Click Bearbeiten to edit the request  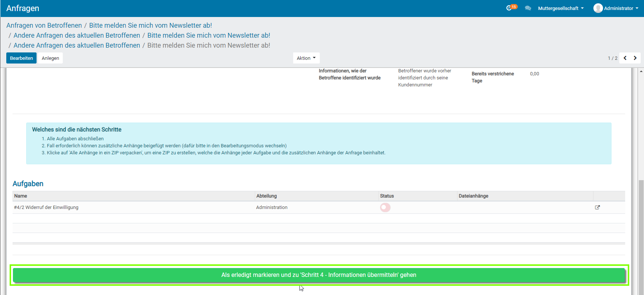(x=21, y=58)
